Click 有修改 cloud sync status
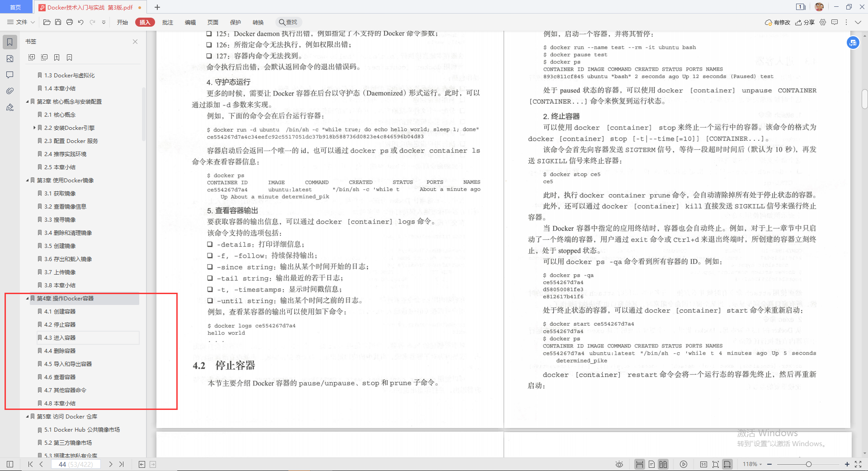The image size is (868, 471). (x=778, y=22)
